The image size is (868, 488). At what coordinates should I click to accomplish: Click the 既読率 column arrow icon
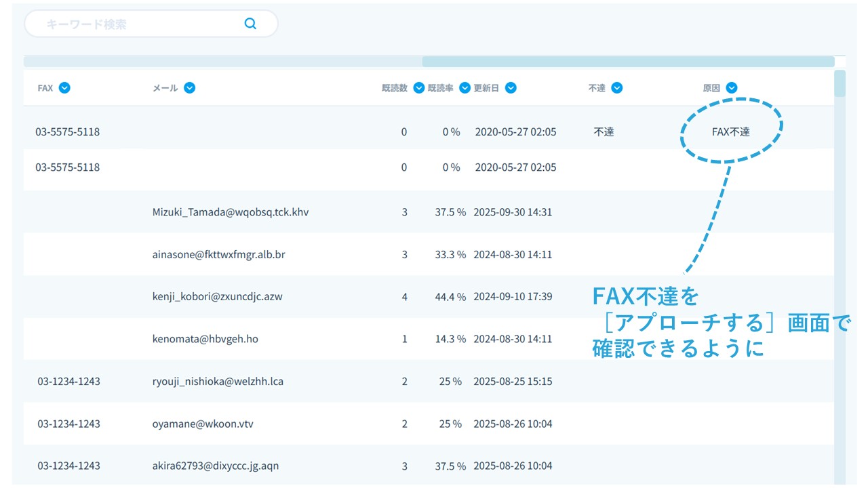tap(465, 87)
